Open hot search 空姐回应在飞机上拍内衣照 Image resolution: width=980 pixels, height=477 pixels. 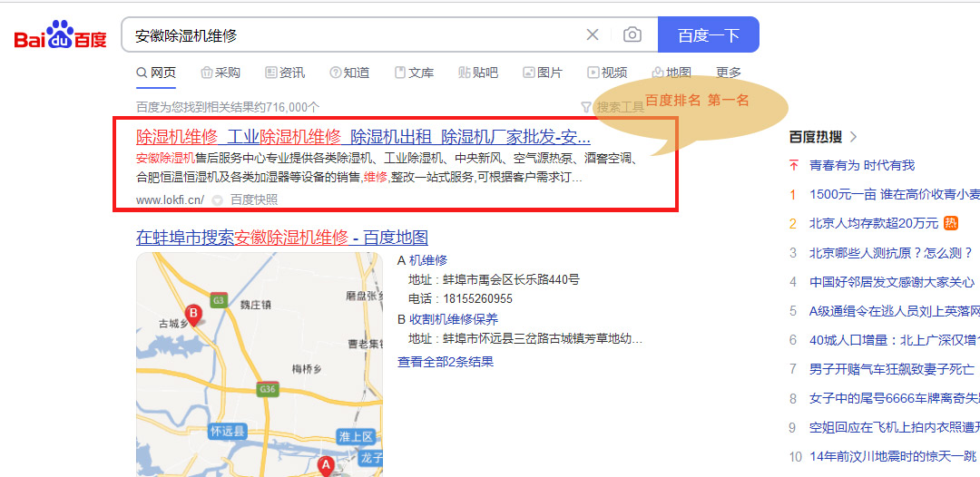pos(895,427)
